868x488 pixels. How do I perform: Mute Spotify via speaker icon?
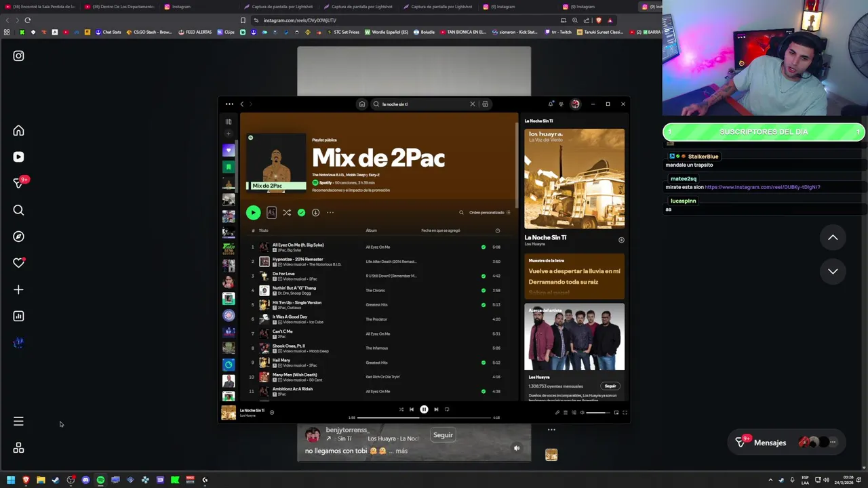click(x=582, y=413)
